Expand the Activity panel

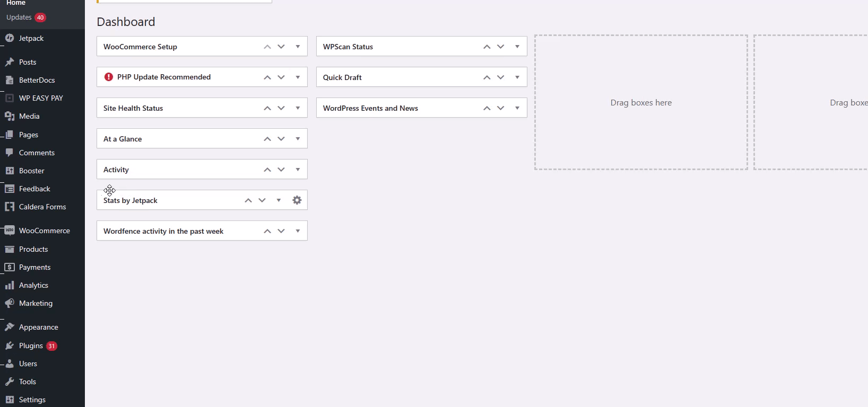click(x=298, y=170)
